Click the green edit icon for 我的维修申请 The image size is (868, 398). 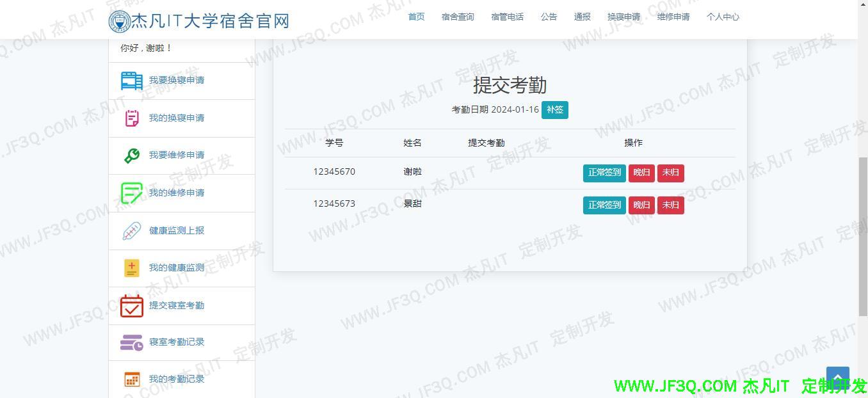tap(132, 193)
